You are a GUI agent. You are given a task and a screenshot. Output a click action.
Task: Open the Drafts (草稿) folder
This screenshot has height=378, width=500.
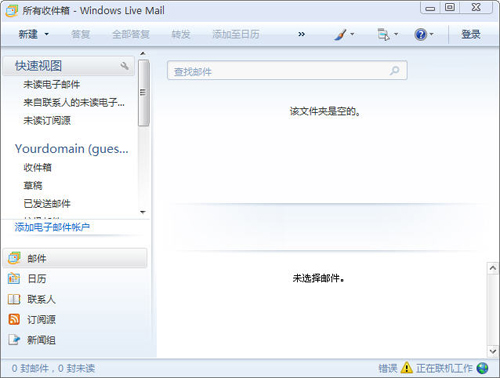[x=33, y=185]
